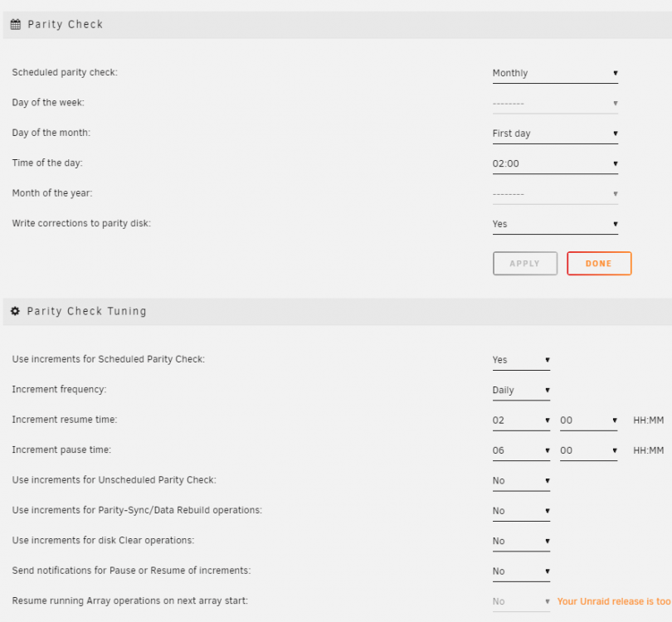
Task: Click the 'Time of the day:' label
Action: coord(47,163)
